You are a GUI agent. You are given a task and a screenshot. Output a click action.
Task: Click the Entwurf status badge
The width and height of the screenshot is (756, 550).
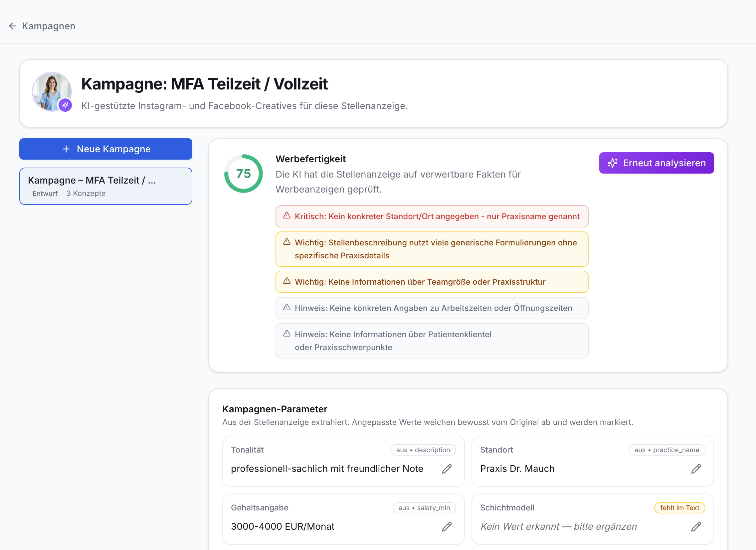pos(45,194)
